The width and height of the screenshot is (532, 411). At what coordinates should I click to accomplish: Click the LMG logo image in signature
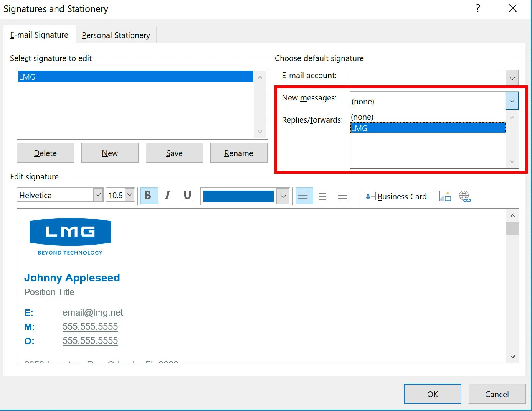click(70, 237)
